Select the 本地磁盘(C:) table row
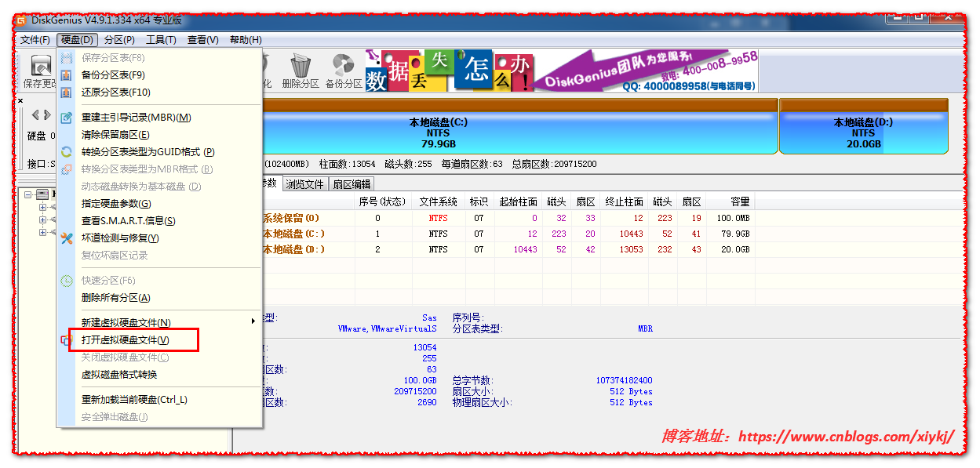The image size is (980, 468). pyautogui.click(x=508, y=234)
